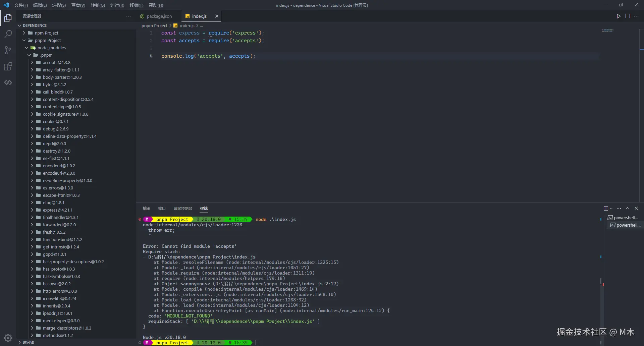The height and width of the screenshot is (346, 644).
Task: Click index.js breadcrumb segment
Action: click(187, 26)
